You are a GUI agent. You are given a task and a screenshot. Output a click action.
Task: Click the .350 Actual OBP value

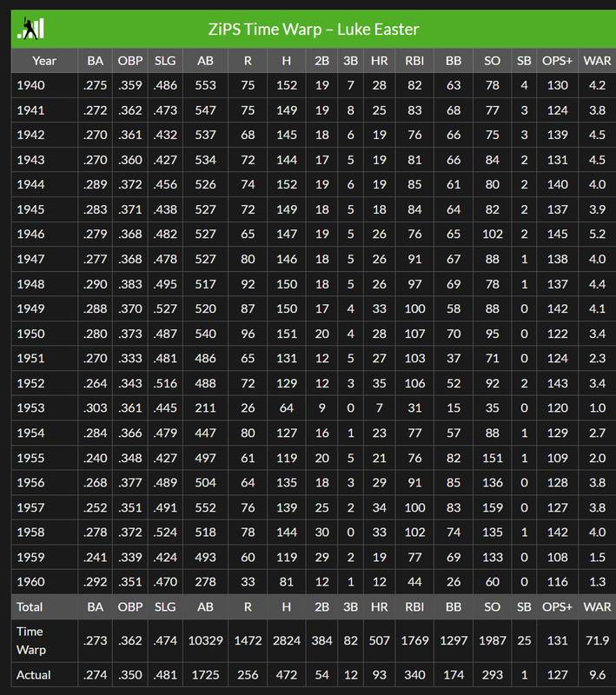coord(130,675)
